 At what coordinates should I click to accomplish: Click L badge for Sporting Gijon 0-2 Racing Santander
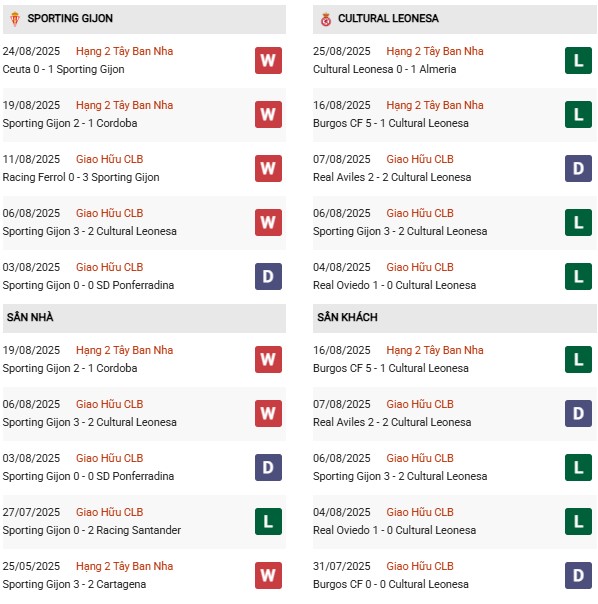click(268, 522)
